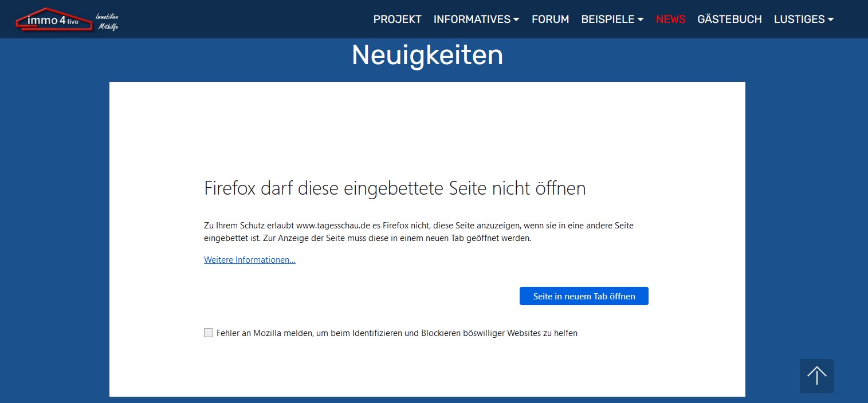This screenshot has height=403, width=868.
Task: Click the 'Fehler an Mozilla melden' label text
Action: 396,333
